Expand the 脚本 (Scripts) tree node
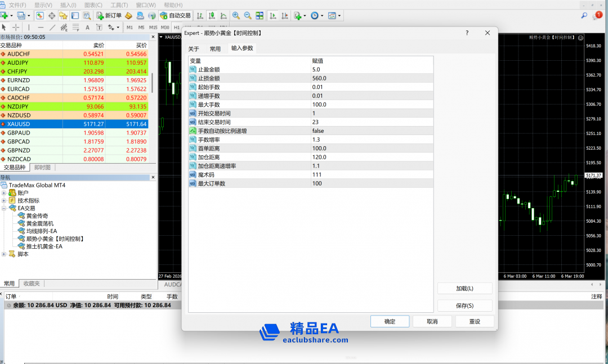 click(4, 254)
